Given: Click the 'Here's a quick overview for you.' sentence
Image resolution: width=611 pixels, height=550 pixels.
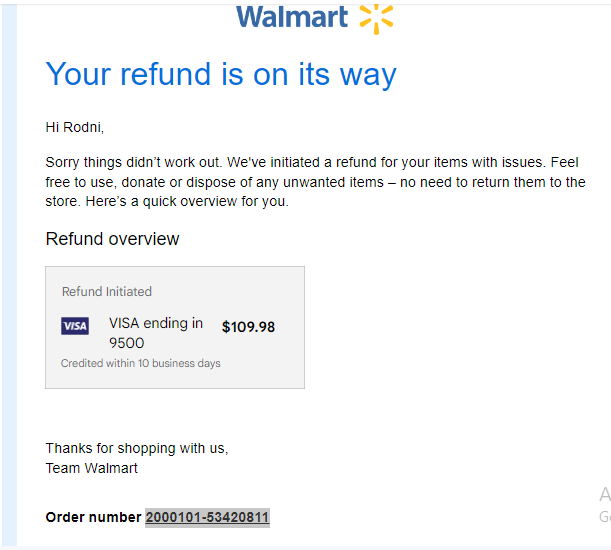Looking at the screenshot, I should click(187, 202).
